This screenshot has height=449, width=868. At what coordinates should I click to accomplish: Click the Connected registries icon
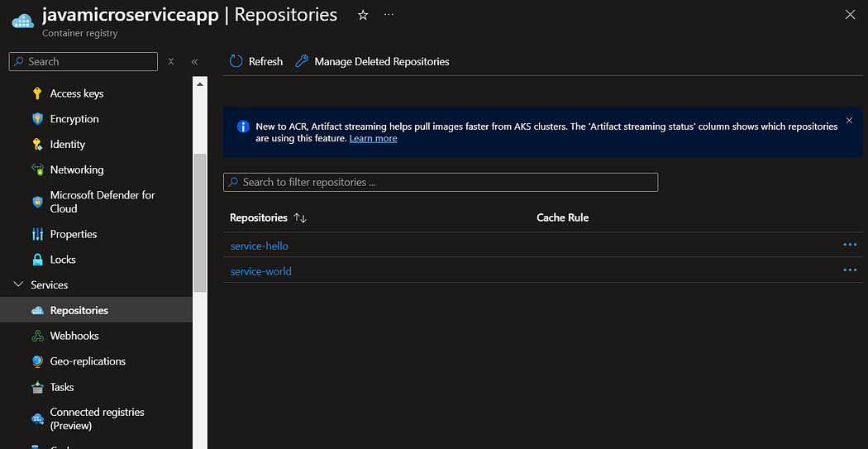click(x=37, y=418)
